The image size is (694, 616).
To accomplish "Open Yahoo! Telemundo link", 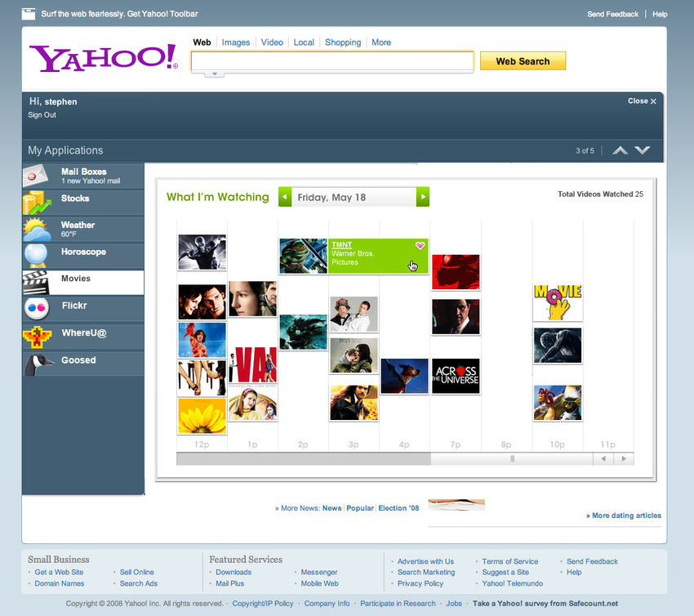I will point(512,583).
